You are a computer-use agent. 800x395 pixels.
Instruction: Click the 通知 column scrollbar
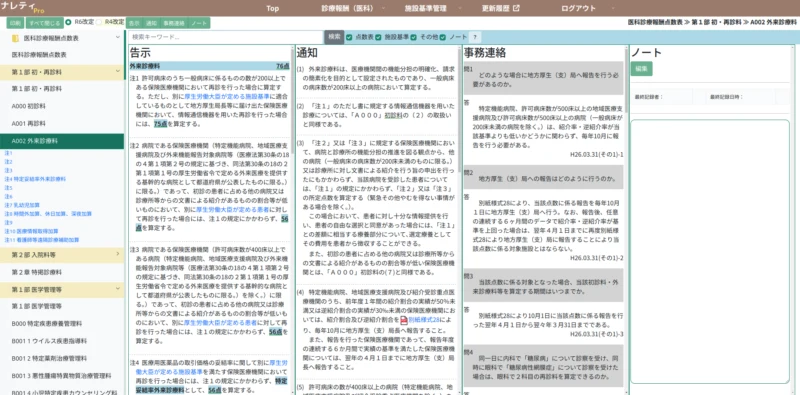click(459, 110)
